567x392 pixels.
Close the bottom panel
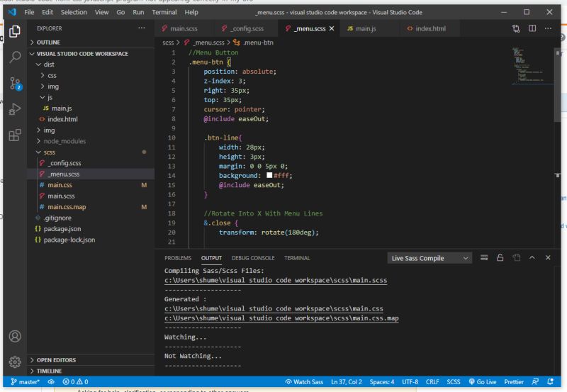tap(548, 257)
